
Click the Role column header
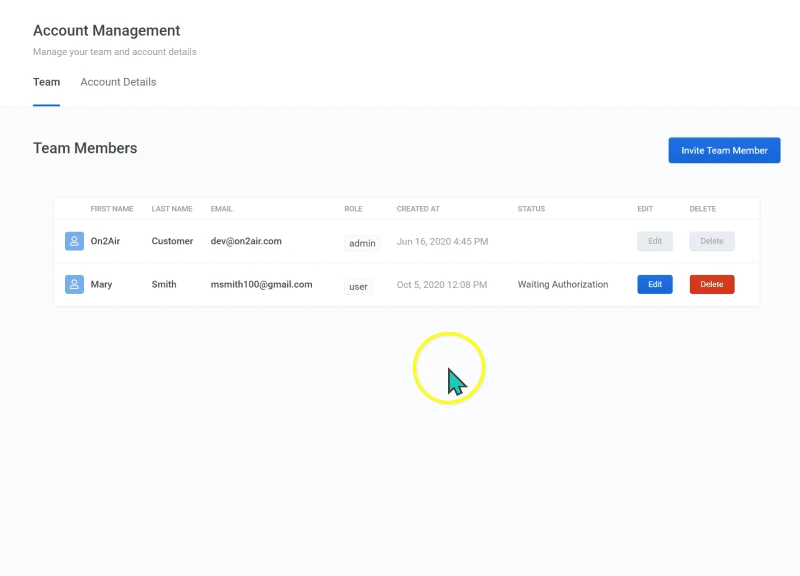click(353, 209)
